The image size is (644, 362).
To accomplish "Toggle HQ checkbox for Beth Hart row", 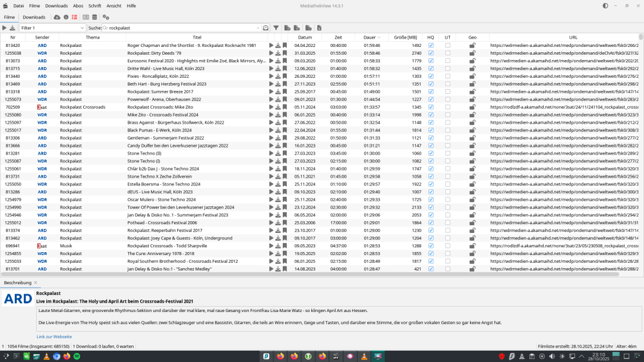I will pos(431,84).
